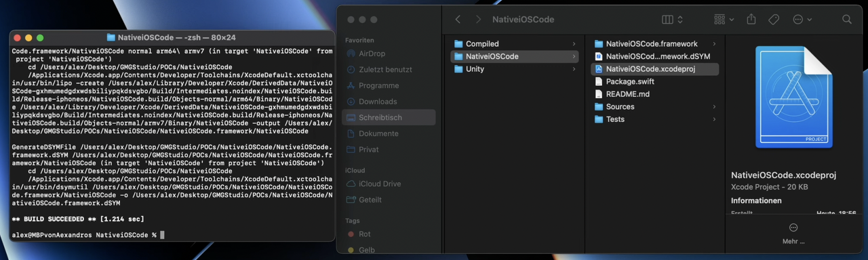Select NativeiOSCode.xcodeproj file
868x260 pixels.
pos(654,69)
